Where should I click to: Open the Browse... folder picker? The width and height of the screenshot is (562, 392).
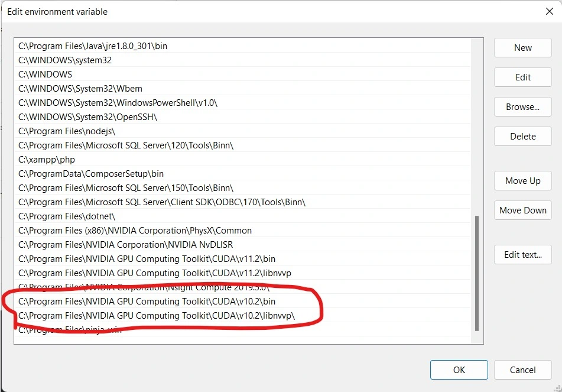coord(522,107)
